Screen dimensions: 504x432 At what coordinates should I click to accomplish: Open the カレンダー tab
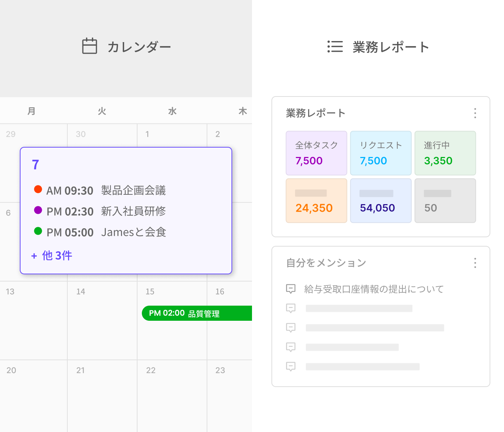pyautogui.click(x=126, y=47)
